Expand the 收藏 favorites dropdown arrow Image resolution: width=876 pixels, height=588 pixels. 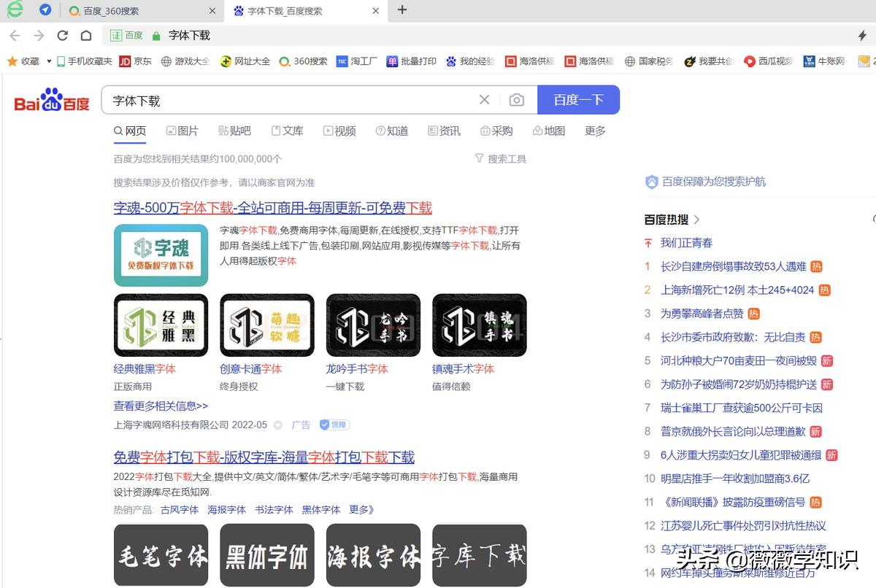48,61
